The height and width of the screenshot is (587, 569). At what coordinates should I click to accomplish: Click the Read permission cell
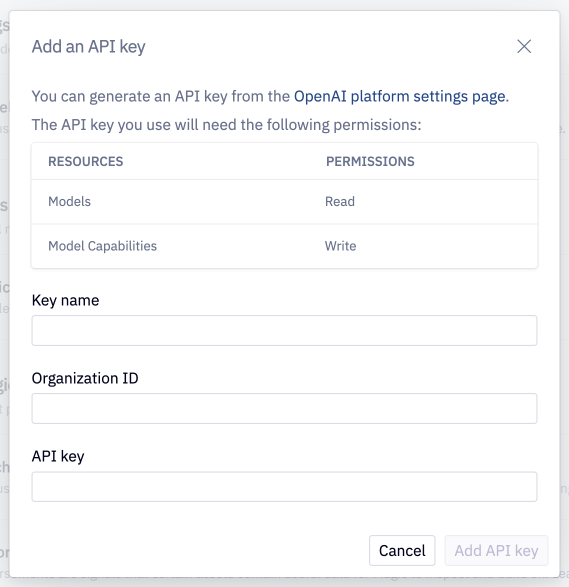click(x=340, y=201)
